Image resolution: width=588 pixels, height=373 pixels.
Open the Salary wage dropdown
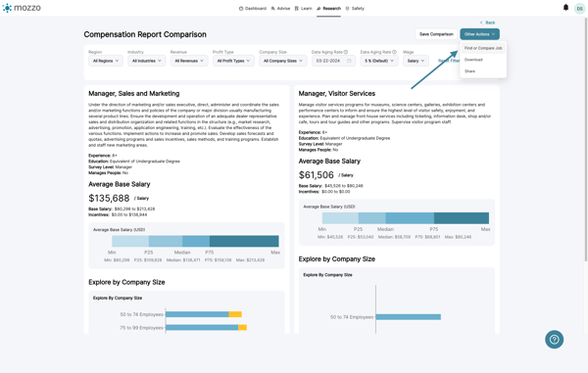[416, 61]
